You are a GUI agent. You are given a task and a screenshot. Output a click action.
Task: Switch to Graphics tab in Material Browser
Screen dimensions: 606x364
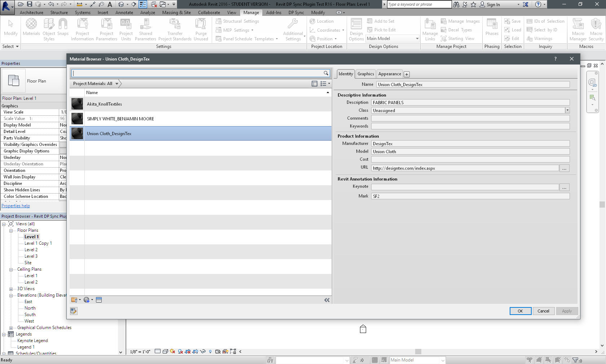365,74
